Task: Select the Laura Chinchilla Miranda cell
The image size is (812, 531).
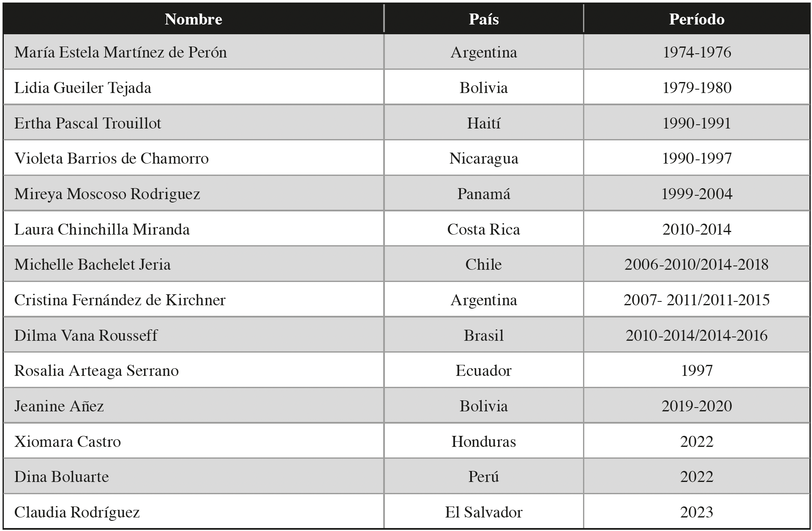Action: pyautogui.click(x=102, y=229)
